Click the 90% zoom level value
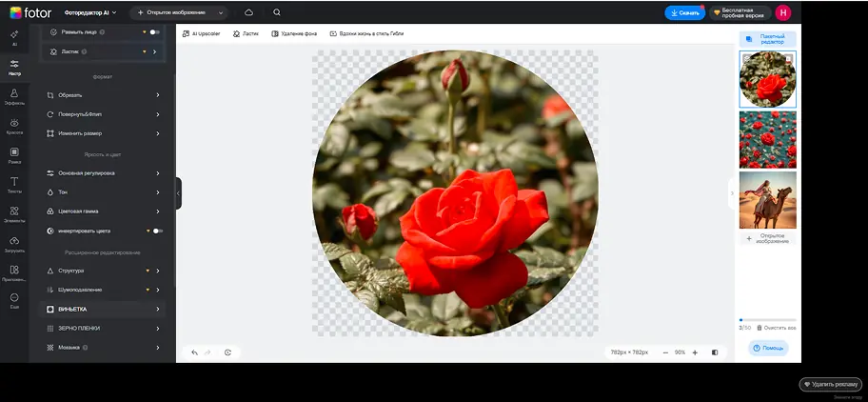The height and width of the screenshot is (402, 868). pyautogui.click(x=680, y=352)
